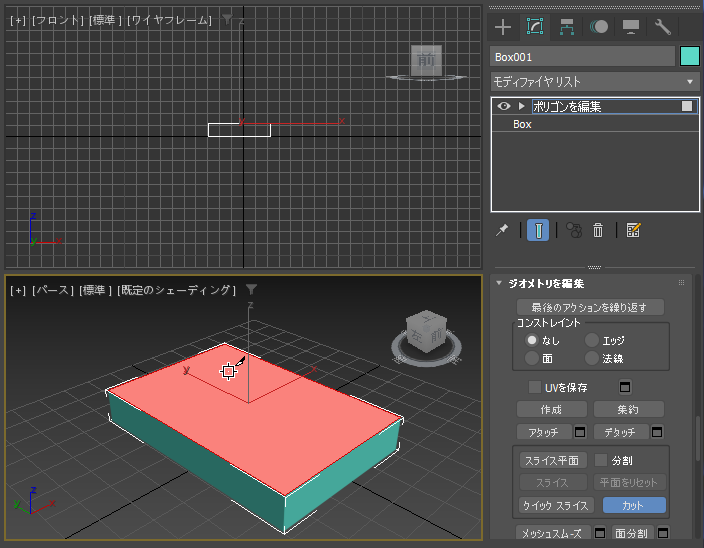This screenshot has height=548, width=704.
Task: Toggle Show End Result icon
Action: 538,230
